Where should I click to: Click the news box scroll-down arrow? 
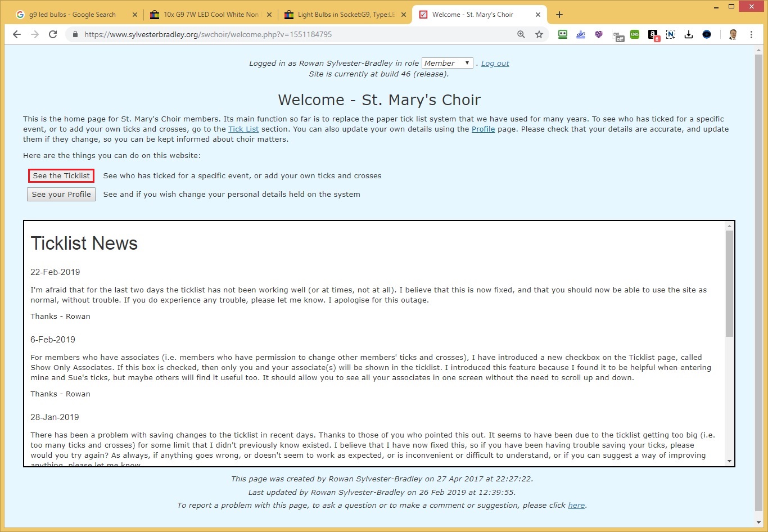click(x=729, y=461)
